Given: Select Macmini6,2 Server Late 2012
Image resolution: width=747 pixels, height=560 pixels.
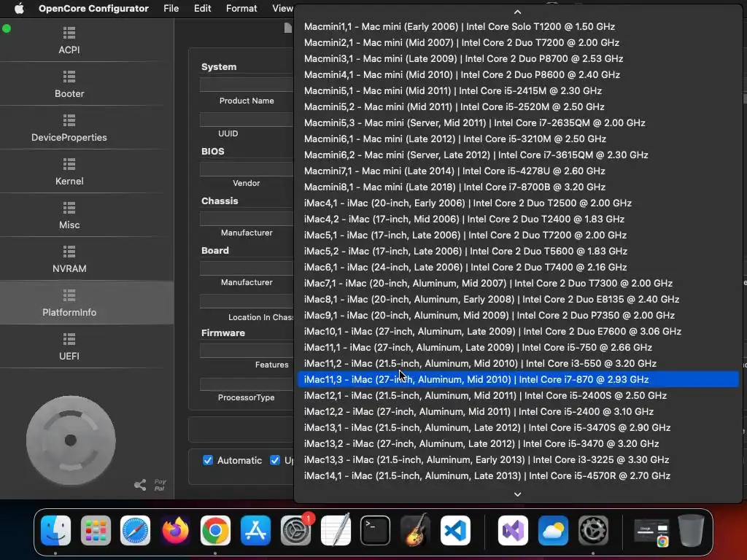Looking at the screenshot, I should pos(518,155).
